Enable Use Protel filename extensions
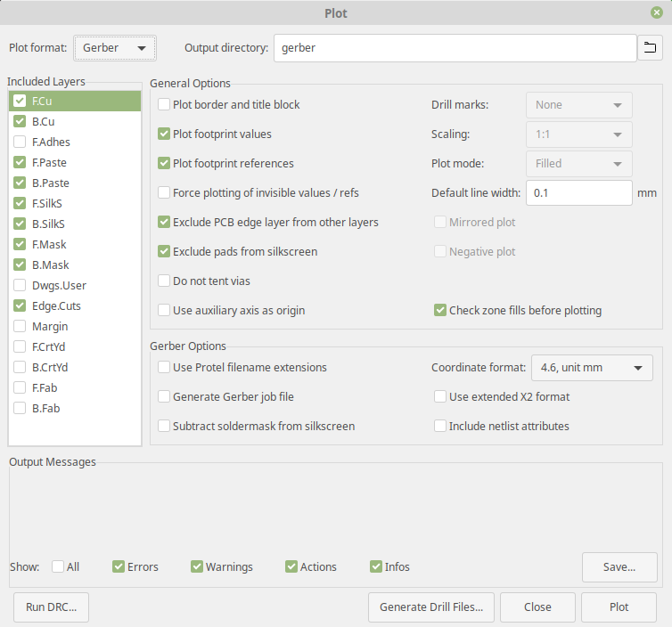The width and height of the screenshot is (672, 627). click(165, 368)
